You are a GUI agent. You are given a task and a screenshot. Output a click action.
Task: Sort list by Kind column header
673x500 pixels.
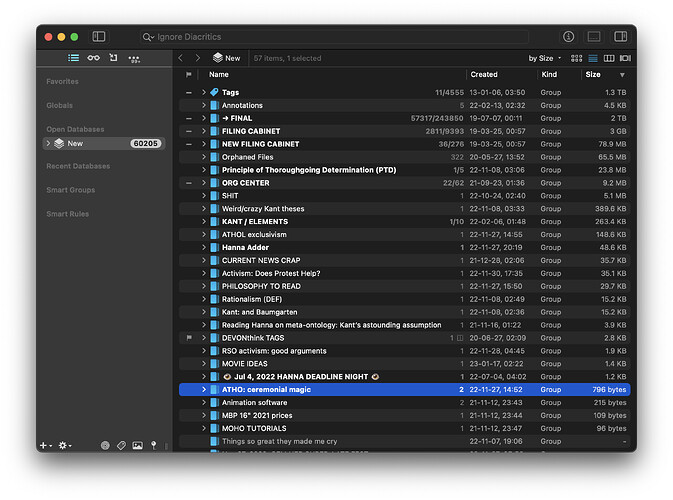(x=549, y=74)
